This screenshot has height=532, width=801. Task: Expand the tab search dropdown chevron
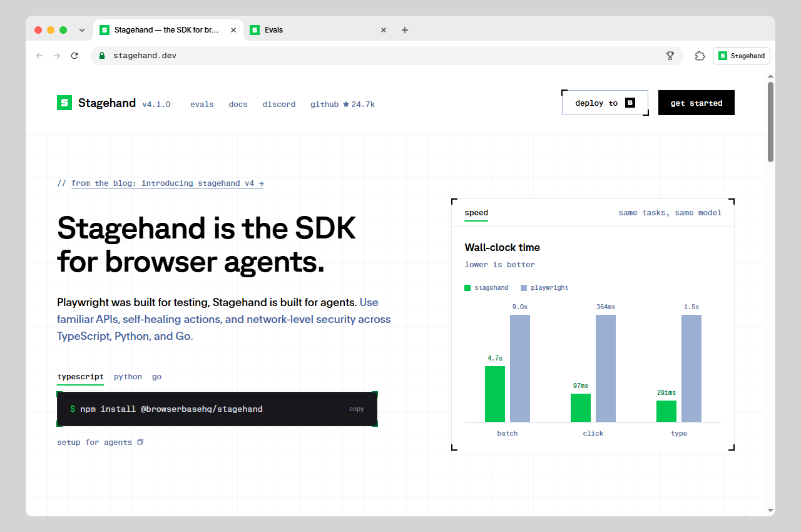click(x=81, y=30)
